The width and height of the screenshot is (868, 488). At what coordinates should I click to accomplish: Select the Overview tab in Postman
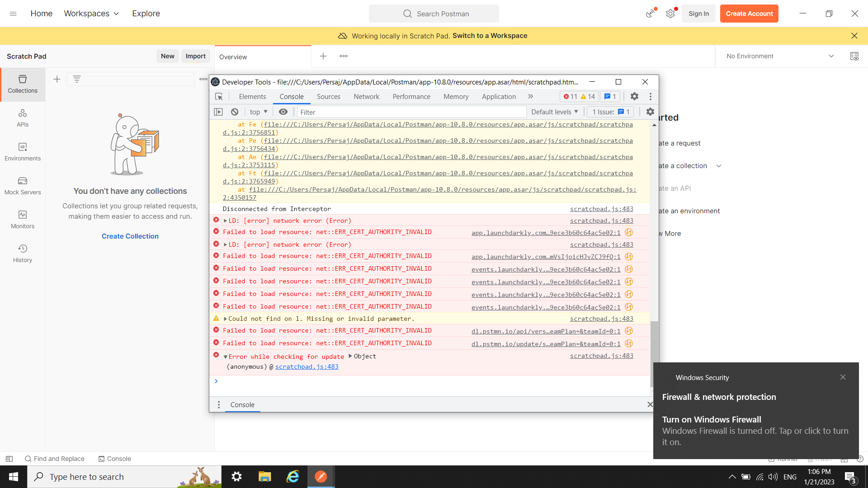pyautogui.click(x=233, y=56)
